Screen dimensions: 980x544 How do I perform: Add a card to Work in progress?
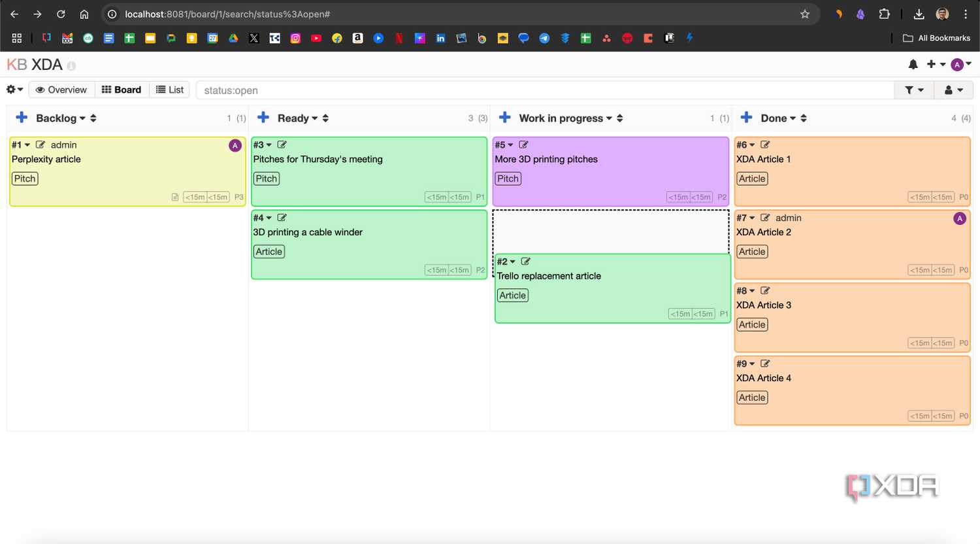tap(505, 118)
